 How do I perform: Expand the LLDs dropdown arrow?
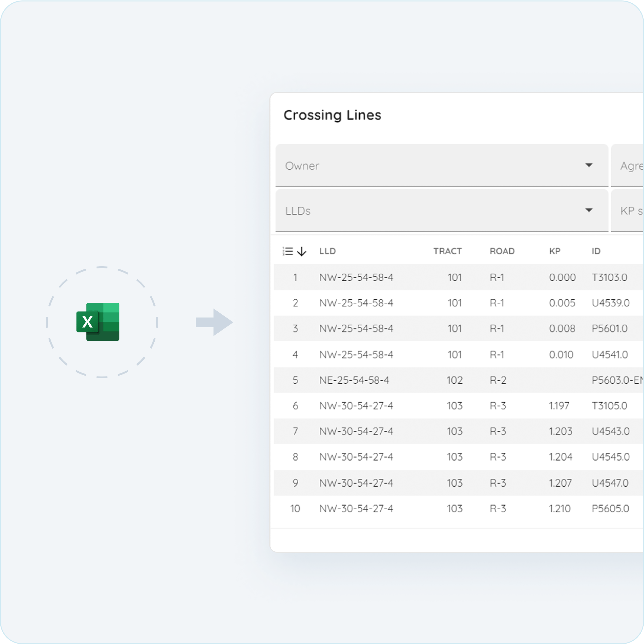(589, 210)
